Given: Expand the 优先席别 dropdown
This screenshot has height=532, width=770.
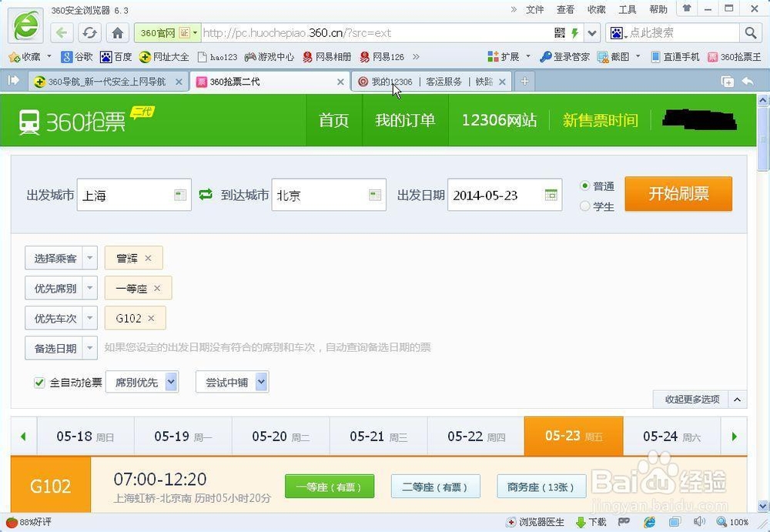Looking at the screenshot, I should click(x=90, y=289).
